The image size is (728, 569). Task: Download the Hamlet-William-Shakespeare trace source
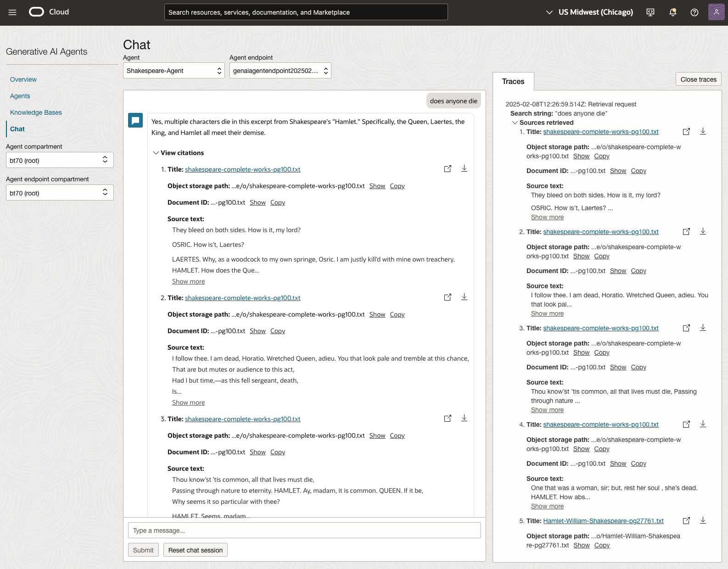(x=702, y=520)
